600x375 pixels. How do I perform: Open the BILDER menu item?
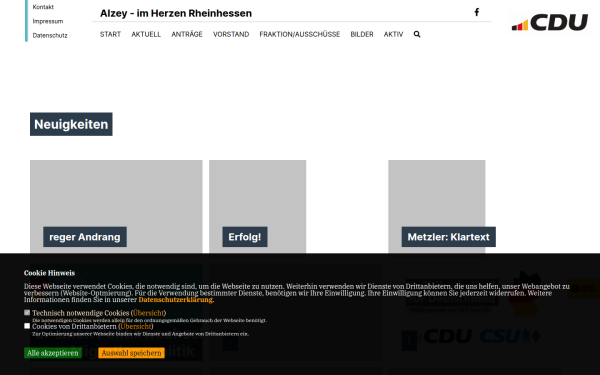[x=362, y=34]
